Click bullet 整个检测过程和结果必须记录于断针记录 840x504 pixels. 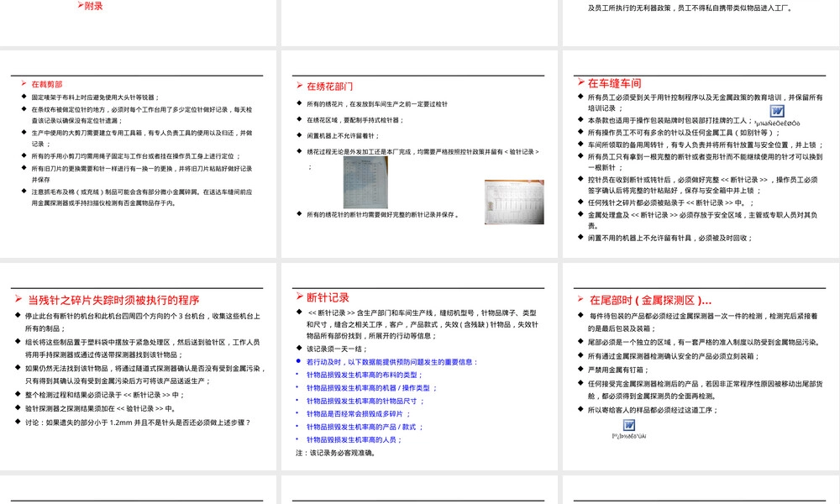(x=105, y=396)
